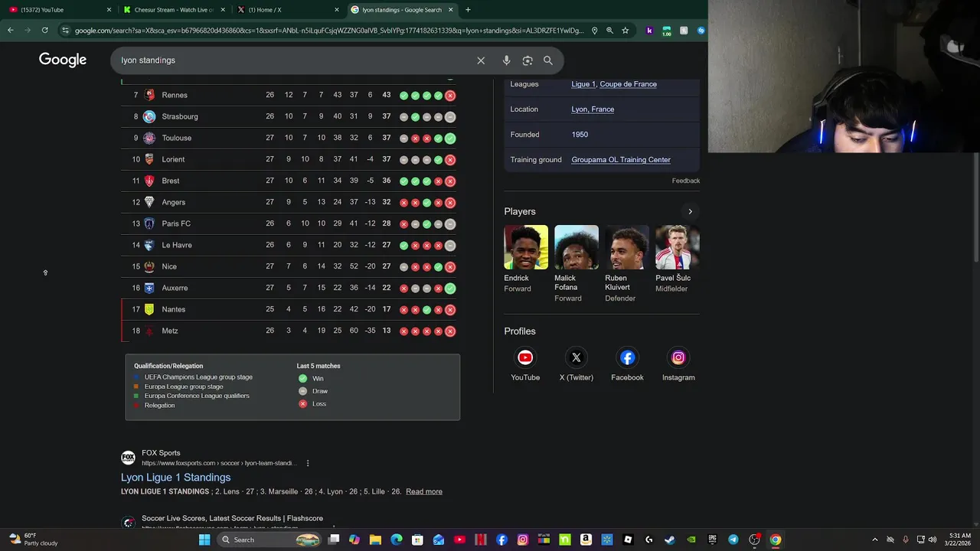Open the weather widget showing 60°F
This screenshot has height=551, width=980.
[34, 540]
